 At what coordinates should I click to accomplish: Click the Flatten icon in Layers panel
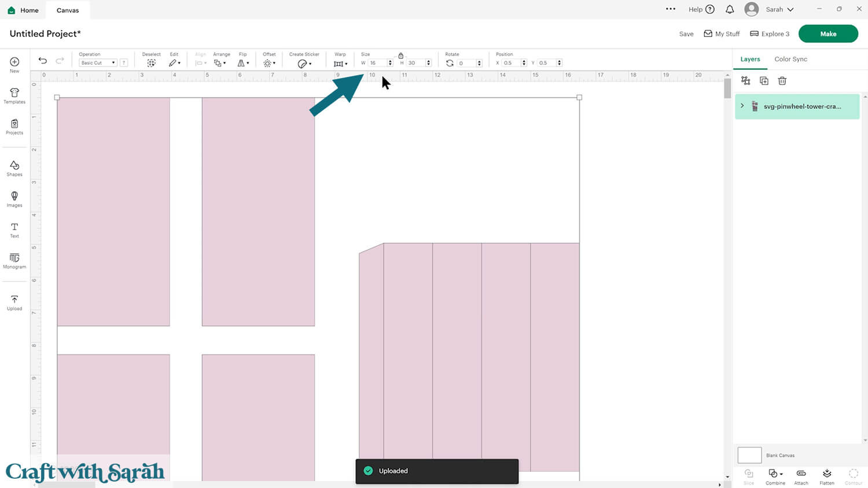pos(827,476)
